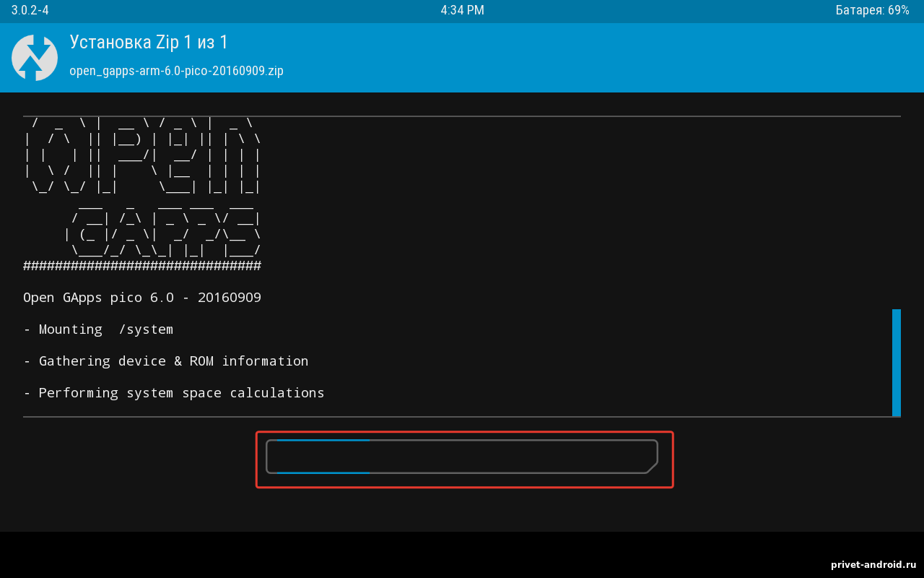
Task: Click the OPEN ASCII art banner
Action: (x=142, y=156)
